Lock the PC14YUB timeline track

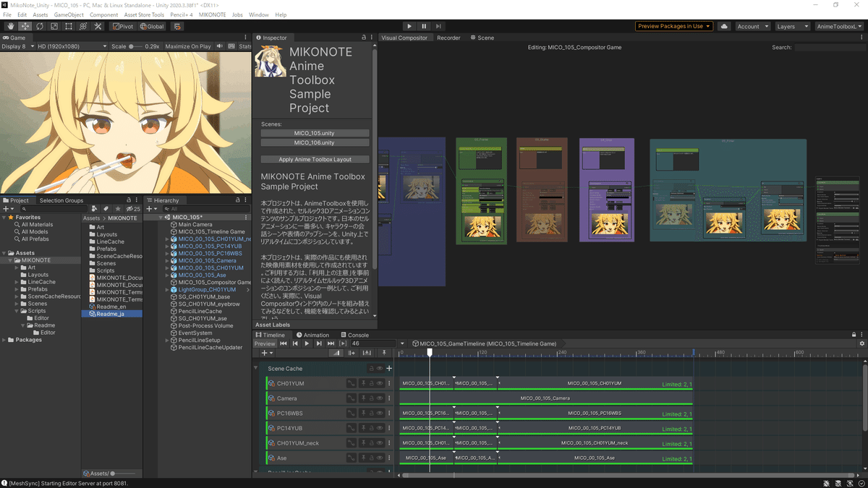coord(371,428)
